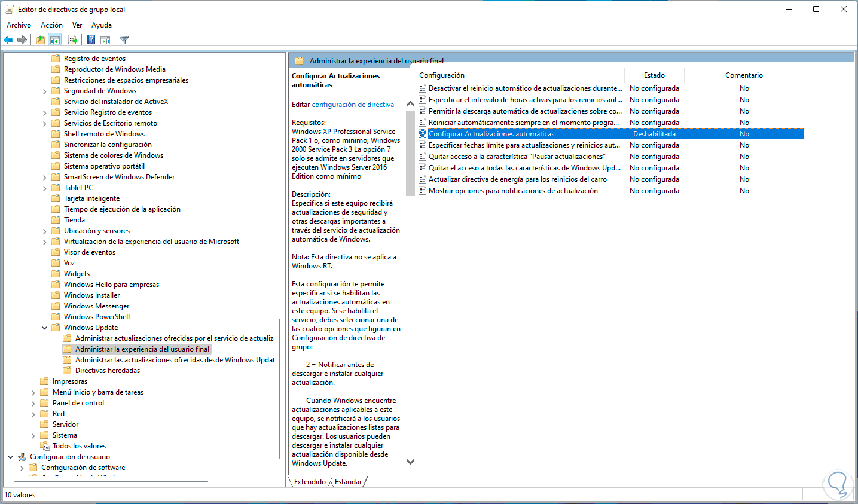
Task: Expand the Sistema folder node
Action: point(33,435)
